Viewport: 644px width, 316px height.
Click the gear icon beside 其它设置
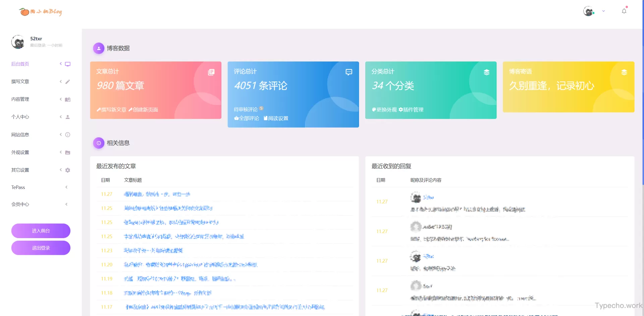[68, 170]
